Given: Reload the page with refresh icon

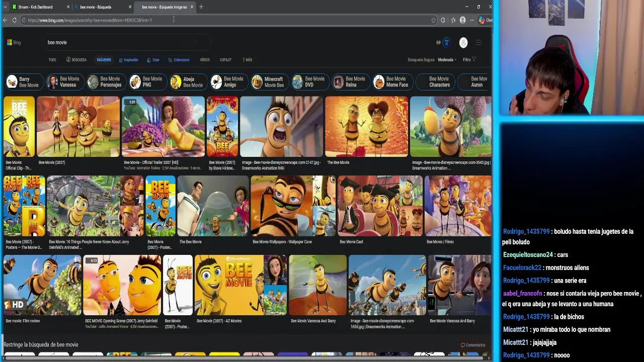Looking at the screenshot, I should point(14,20).
